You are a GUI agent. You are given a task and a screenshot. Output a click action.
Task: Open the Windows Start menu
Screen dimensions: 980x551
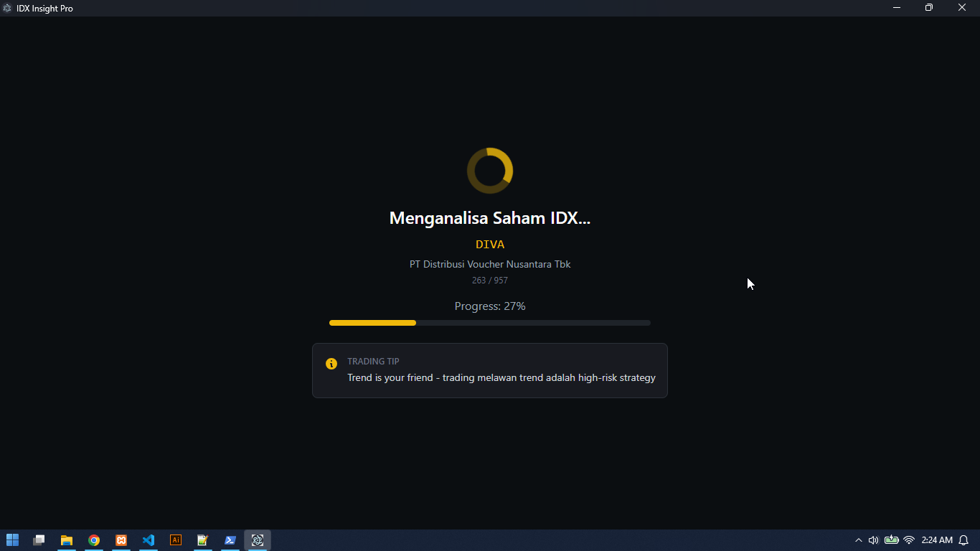point(12,540)
